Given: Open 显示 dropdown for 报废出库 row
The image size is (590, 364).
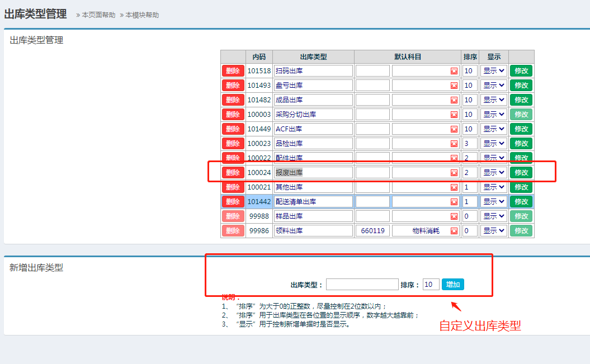Looking at the screenshot, I should (494, 173).
